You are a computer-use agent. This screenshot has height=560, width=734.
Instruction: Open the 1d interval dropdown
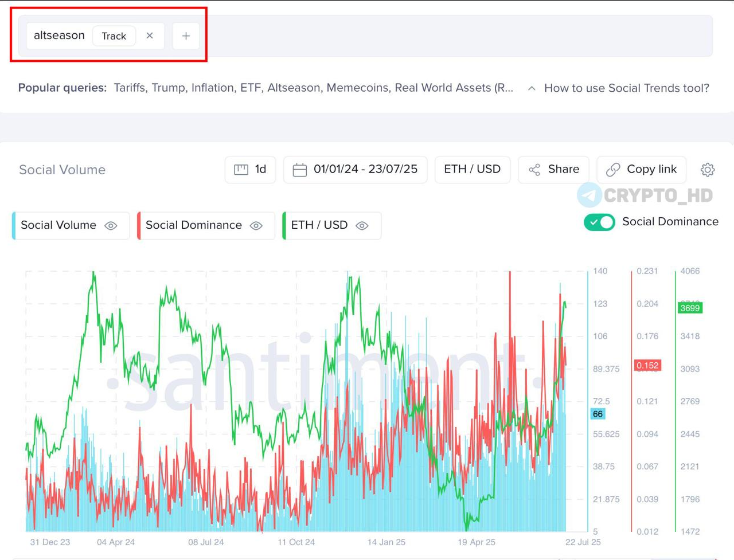pyautogui.click(x=251, y=170)
